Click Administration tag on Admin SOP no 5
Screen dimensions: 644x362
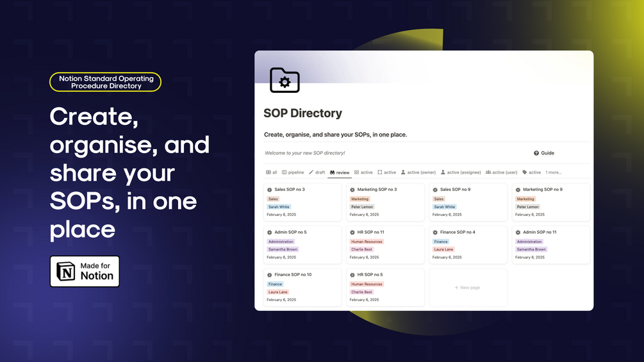281,242
